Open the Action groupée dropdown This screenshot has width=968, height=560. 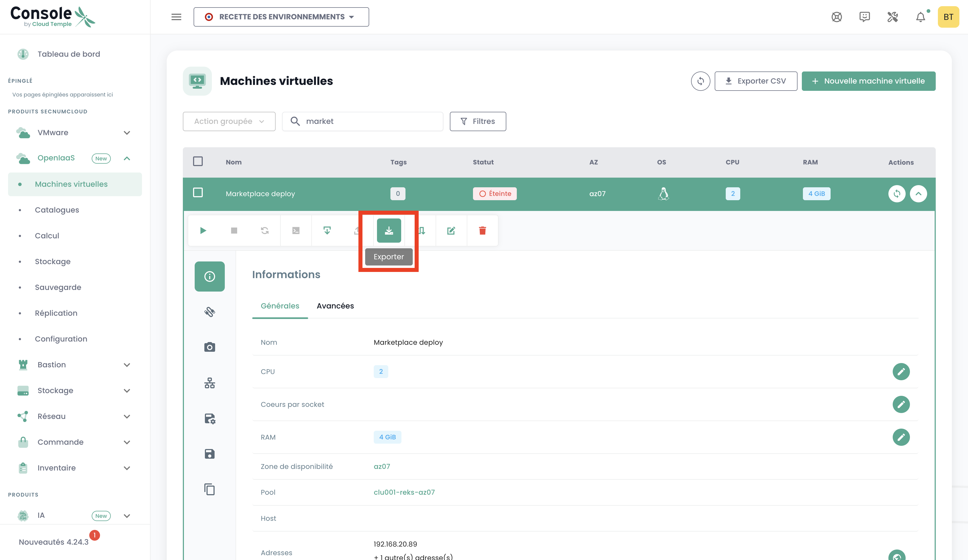click(229, 121)
